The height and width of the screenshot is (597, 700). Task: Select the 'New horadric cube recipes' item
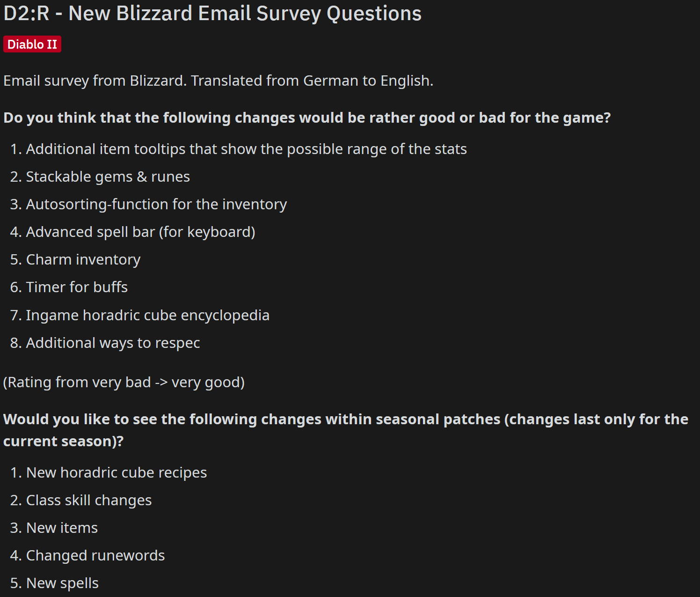click(x=117, y=473)
